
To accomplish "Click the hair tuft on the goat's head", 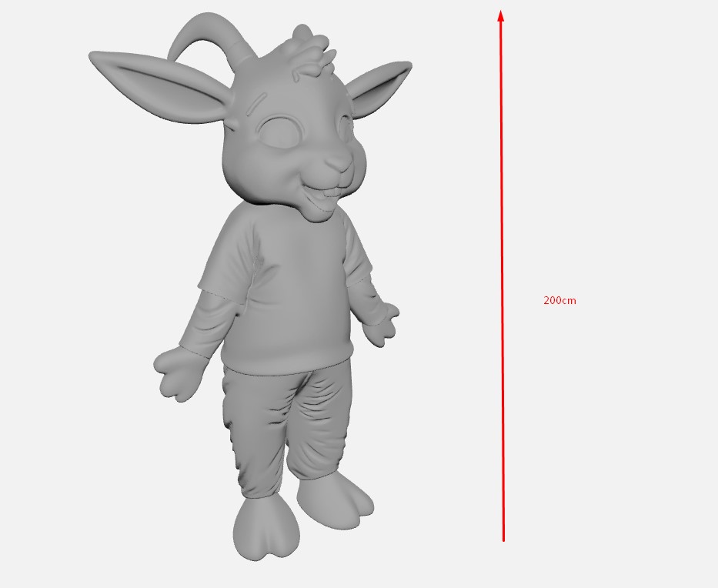I will coord(309,54).
